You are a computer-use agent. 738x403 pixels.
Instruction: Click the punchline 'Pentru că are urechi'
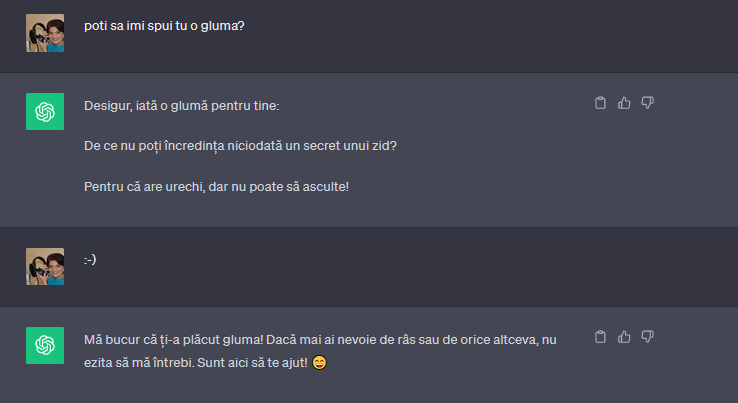[216, 186]
